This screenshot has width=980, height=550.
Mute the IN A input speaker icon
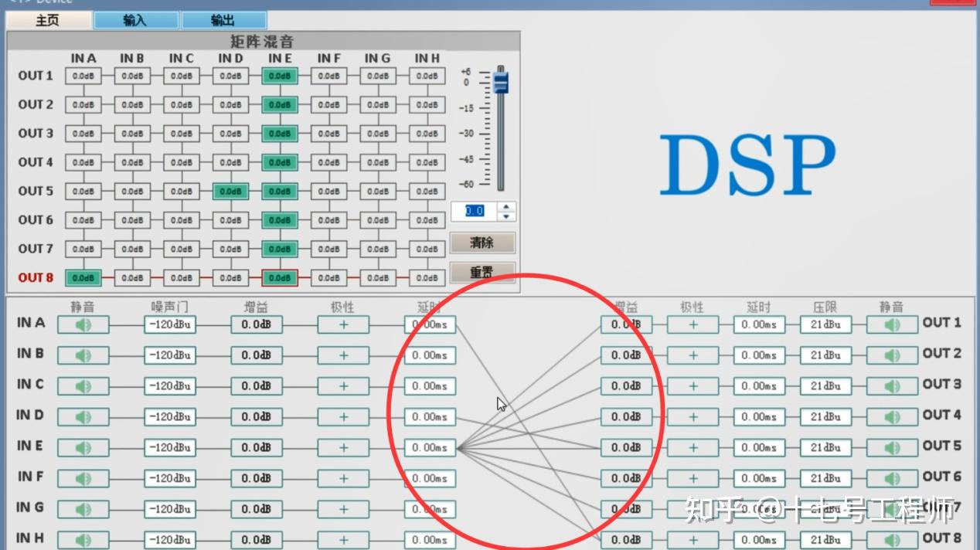[x=83, y=323]
